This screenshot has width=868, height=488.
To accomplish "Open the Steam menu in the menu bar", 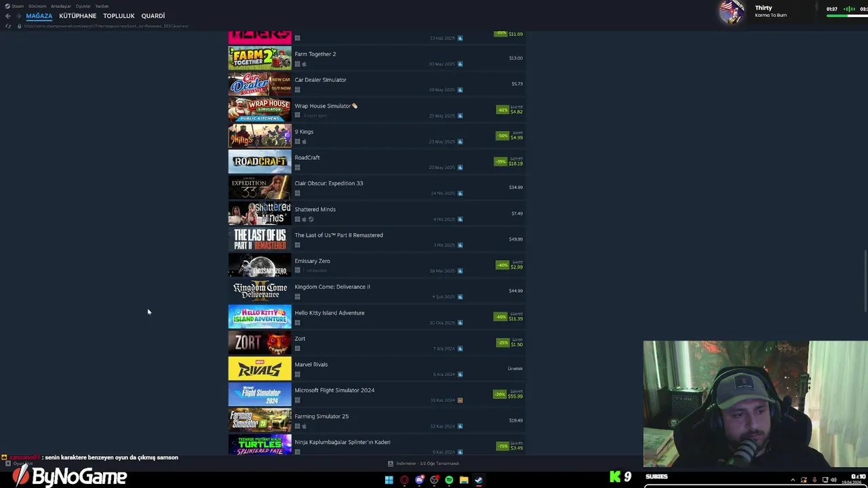I will (18, 6).
